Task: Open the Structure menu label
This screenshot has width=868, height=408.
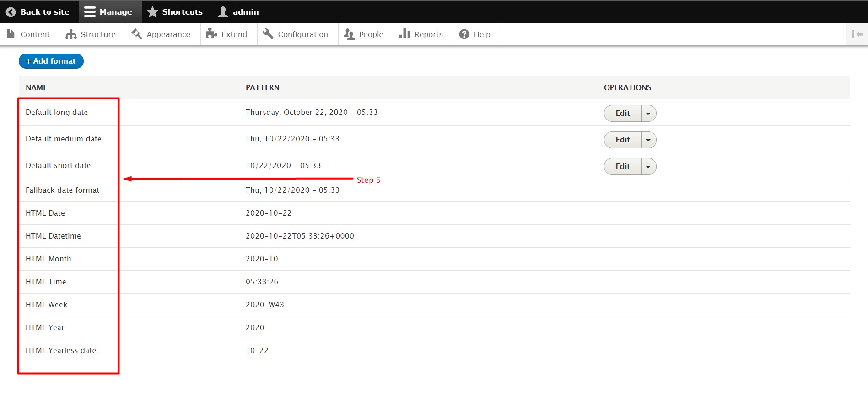Action: [x=98, y=34]
